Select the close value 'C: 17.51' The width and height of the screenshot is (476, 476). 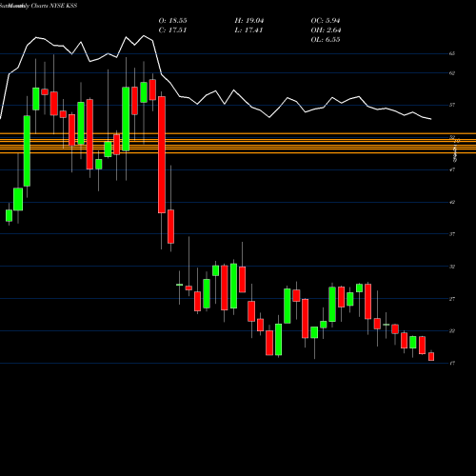[172, 30]
